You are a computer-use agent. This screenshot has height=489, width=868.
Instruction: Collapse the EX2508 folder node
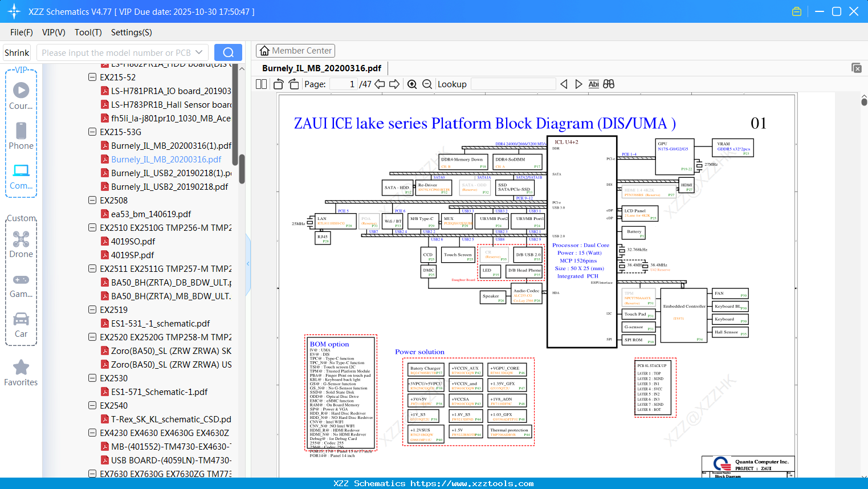tap(92, 200)
